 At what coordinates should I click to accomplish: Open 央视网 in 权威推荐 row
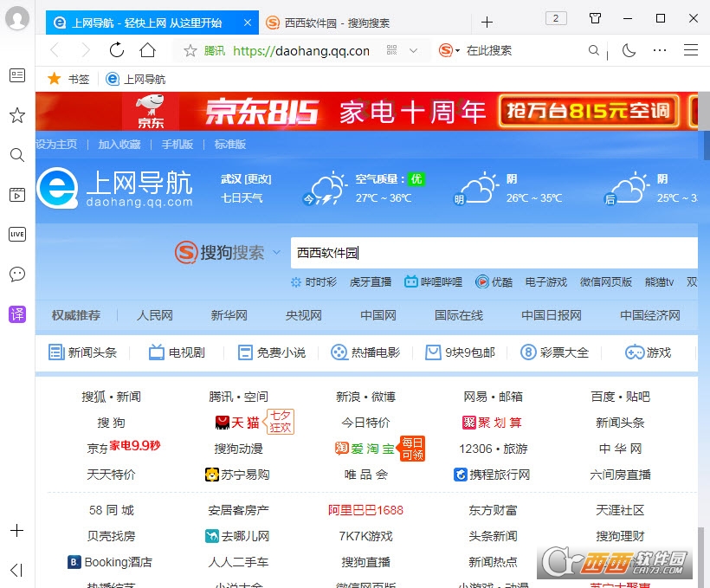303,315
